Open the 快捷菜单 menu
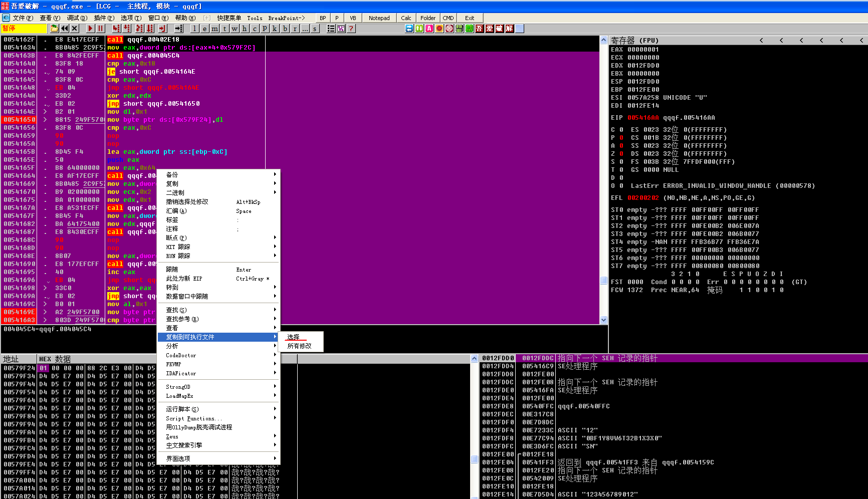Viewport: 868px width, 499px height. tap(229, 18)
